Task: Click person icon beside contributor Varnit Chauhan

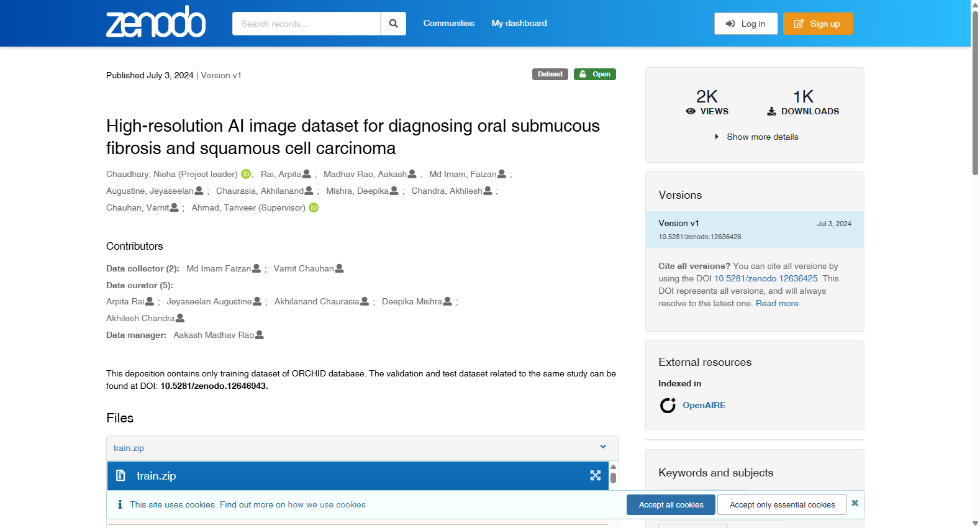Action: click(340, 268)
